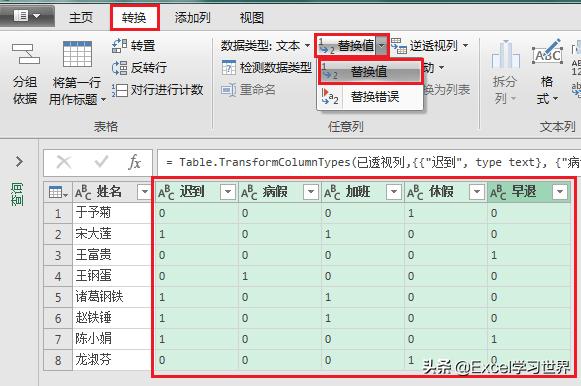Switch to the 添加列 tab
The image size is (581, 386).
point(192,17)
